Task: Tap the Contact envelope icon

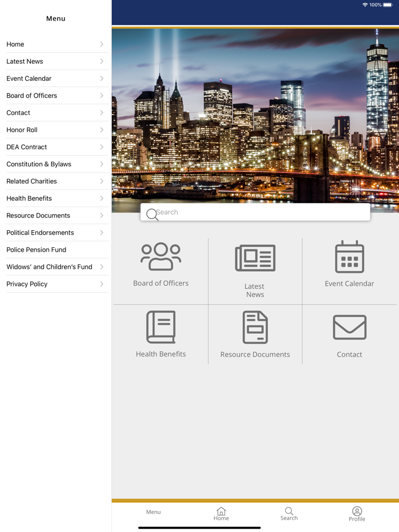Action: coord(349,327)
